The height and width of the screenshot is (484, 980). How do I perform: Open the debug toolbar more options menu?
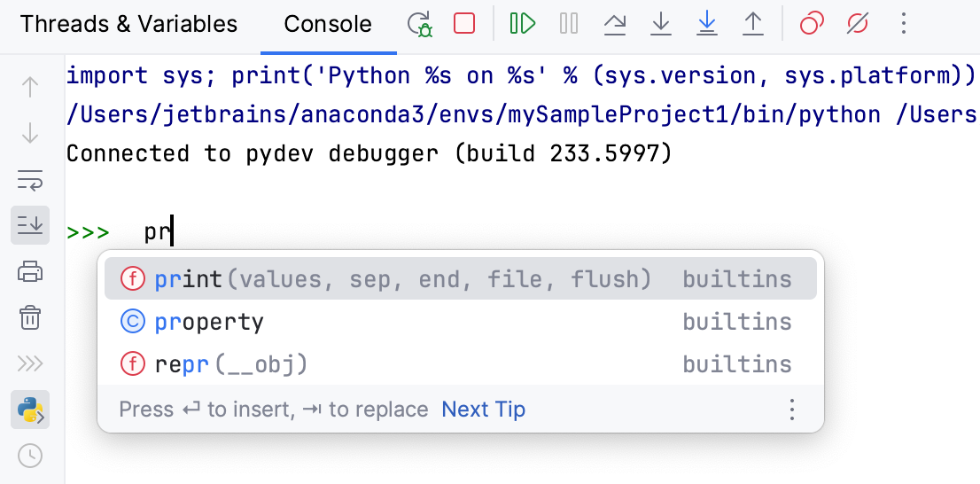[903, 24]
